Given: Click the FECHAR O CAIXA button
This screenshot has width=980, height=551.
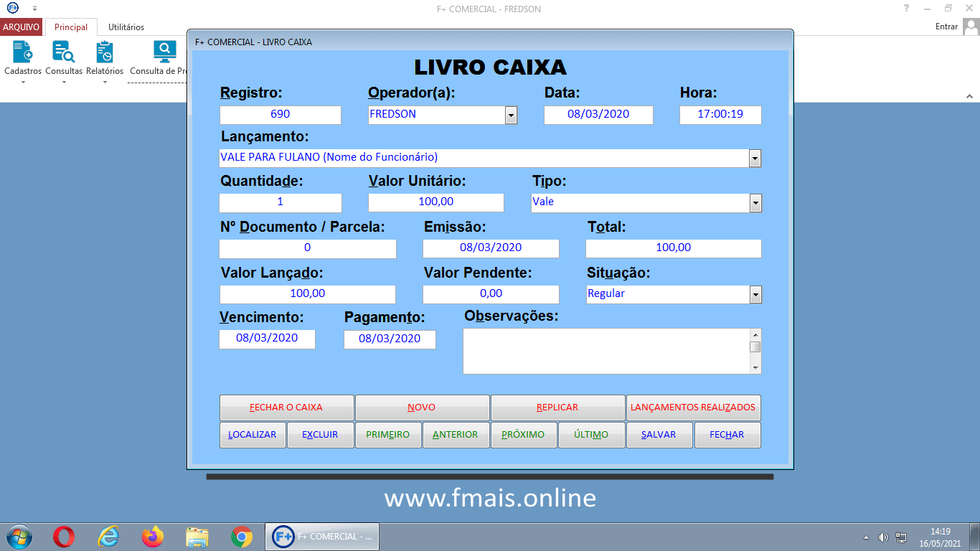Looking at the screenshot, I should click(x=286, y=407).
